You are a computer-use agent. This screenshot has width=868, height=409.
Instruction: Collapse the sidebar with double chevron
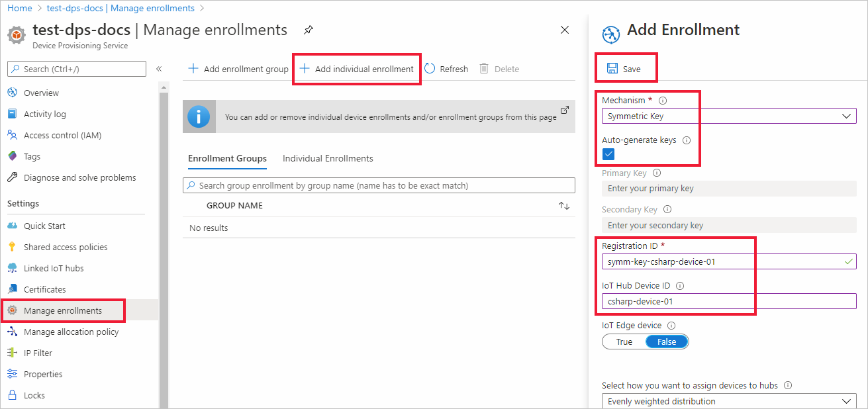pyautogui.click(x=159, y=69)
